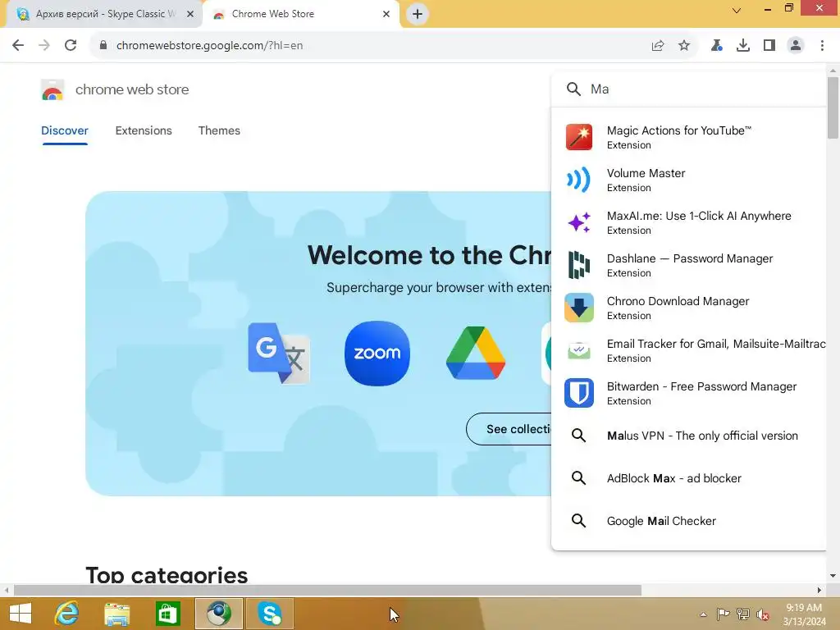View site information lock icon
Viewport: 840px width, 630px height.
click(103, 45)
